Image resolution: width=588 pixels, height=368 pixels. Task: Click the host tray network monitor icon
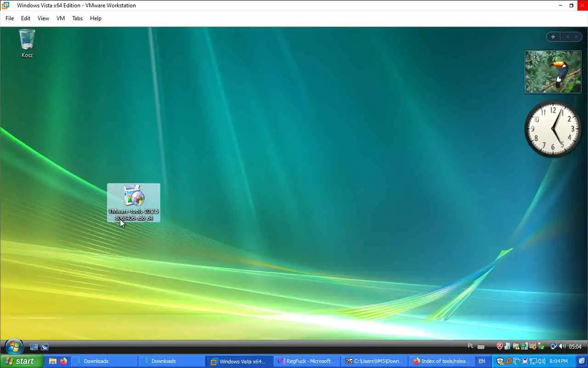tap(533, 361)
